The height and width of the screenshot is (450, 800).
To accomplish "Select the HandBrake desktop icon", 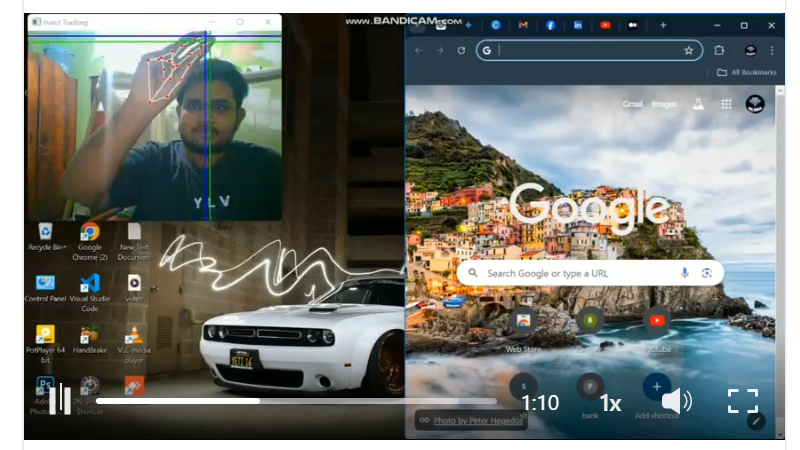I will click(90, 340).
